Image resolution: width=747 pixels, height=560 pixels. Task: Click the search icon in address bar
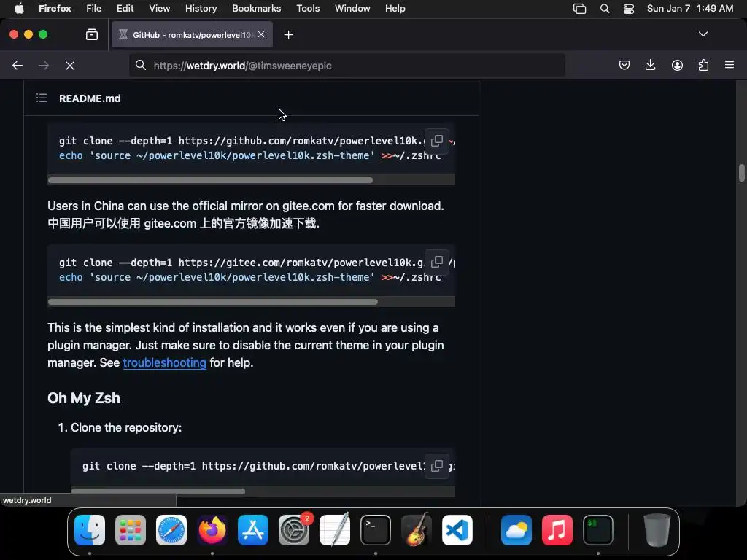(x=141, y=65)
